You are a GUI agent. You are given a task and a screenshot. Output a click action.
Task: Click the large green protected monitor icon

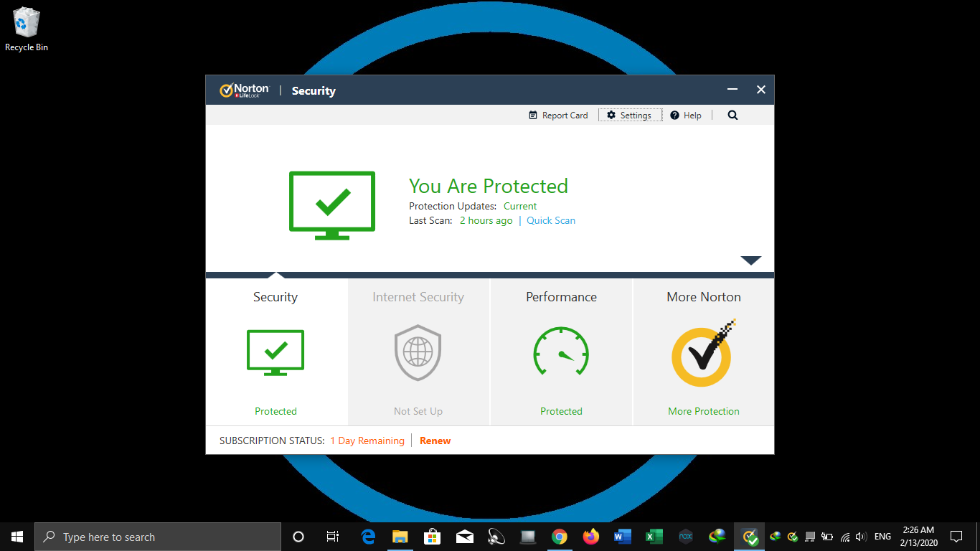coord(332,205)
